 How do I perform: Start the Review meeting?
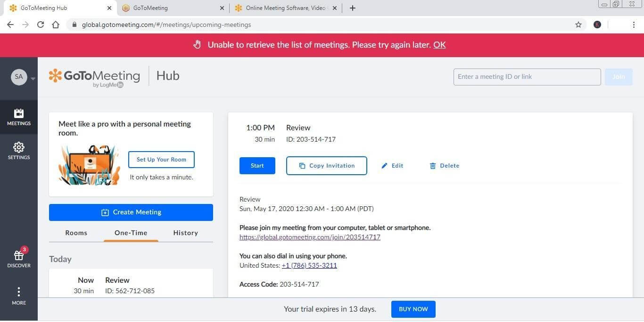(x=257, y=165)
